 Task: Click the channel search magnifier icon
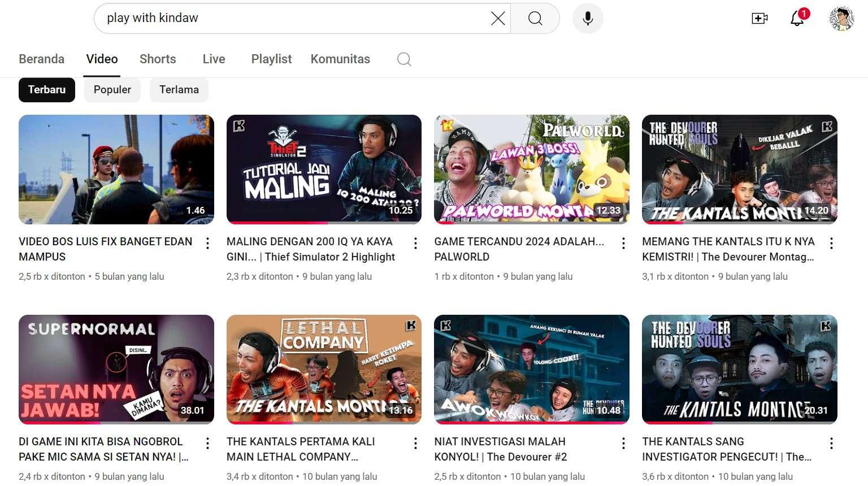[x=404, y=59]
